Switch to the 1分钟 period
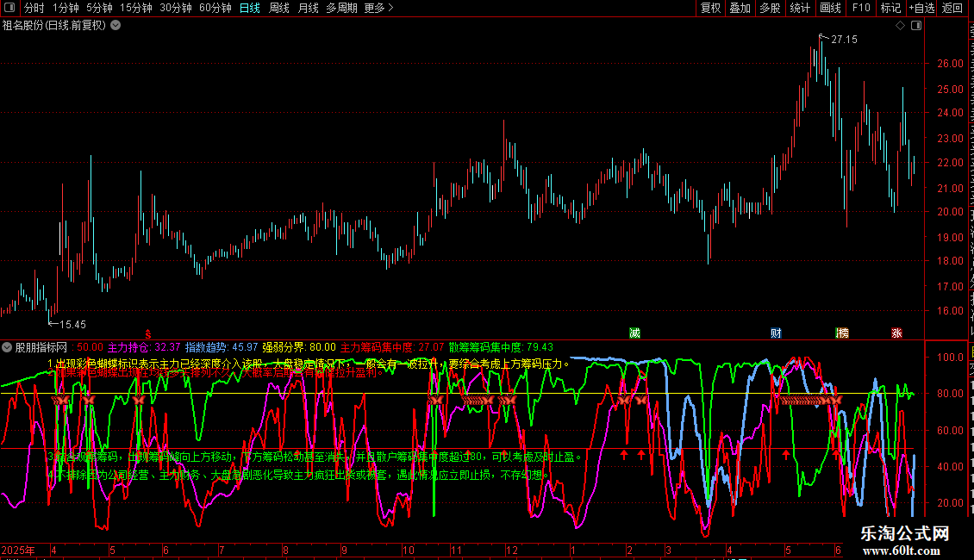 (x=66, y=8)
